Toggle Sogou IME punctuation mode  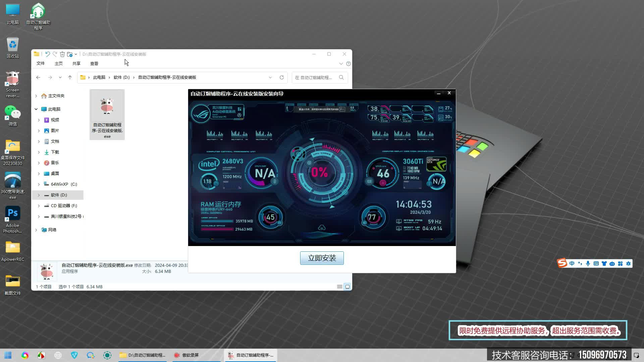coord(580,263)
